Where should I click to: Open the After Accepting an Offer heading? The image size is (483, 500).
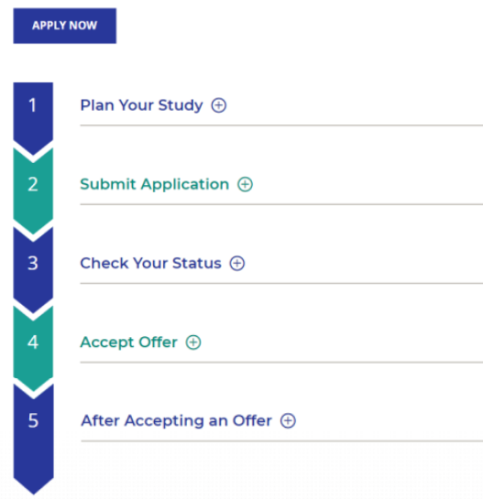[x=177, y=421]
